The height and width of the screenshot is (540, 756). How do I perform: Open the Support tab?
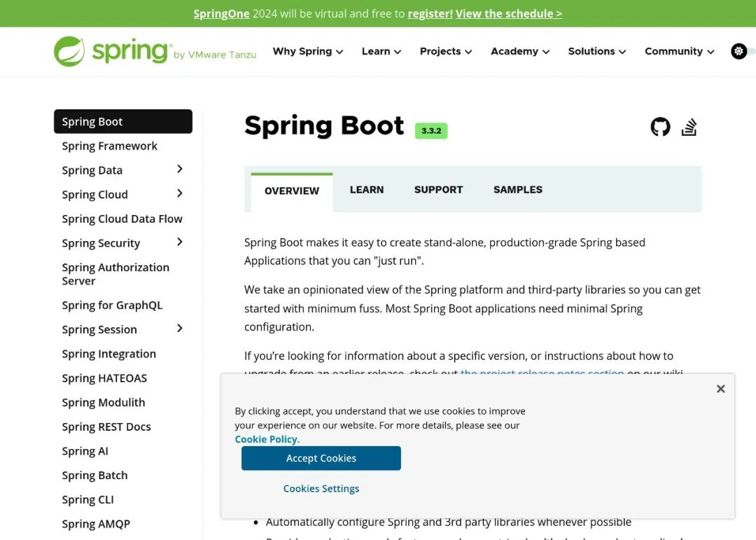point(438,190)
